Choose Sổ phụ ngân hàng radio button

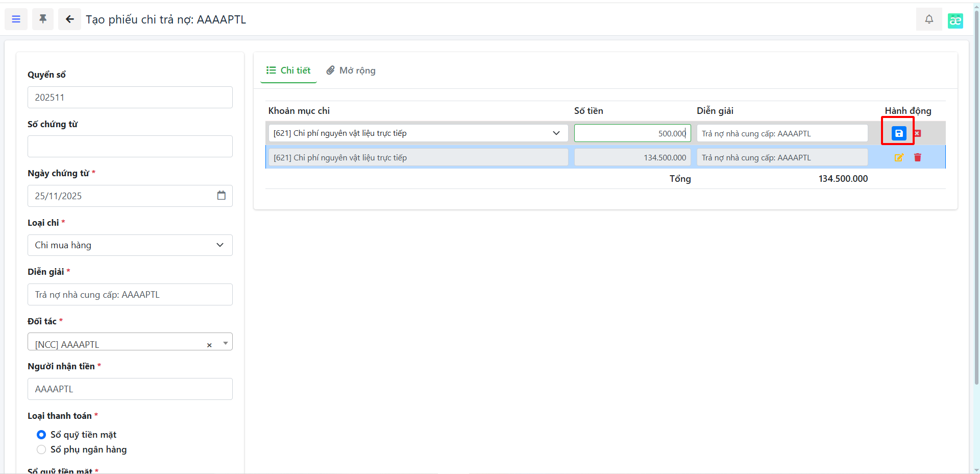point(41,449)
